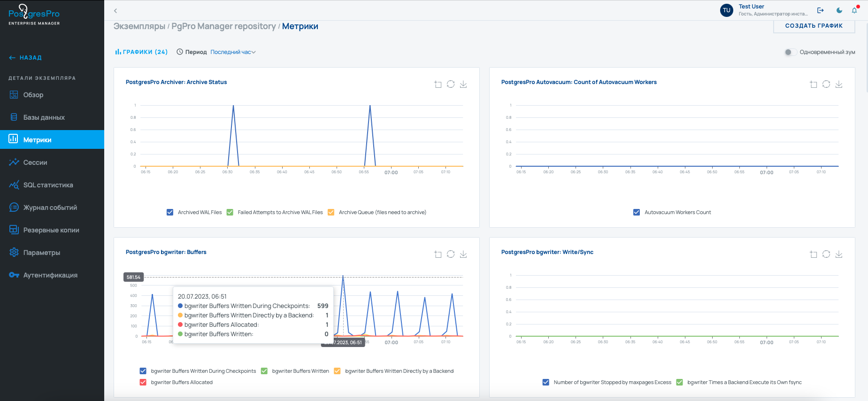This screenshot has height=401, width=868.
Task: Uncheck Number of bgwriter Stopped by maxpages
Action: click(546, 382)
